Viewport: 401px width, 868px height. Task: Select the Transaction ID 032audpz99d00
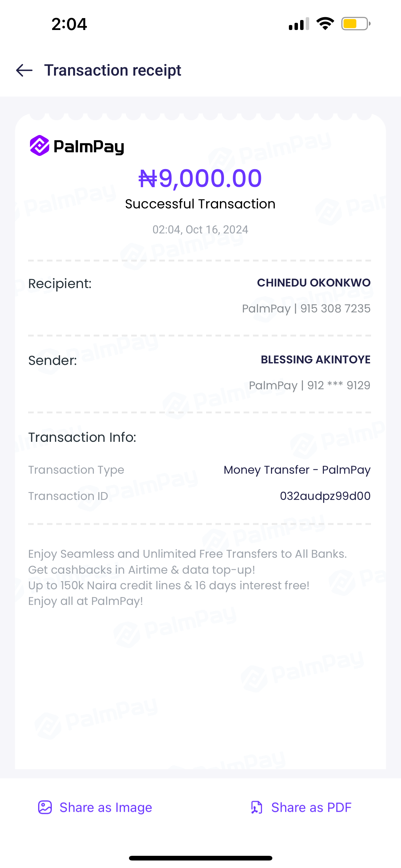(325, 496)
